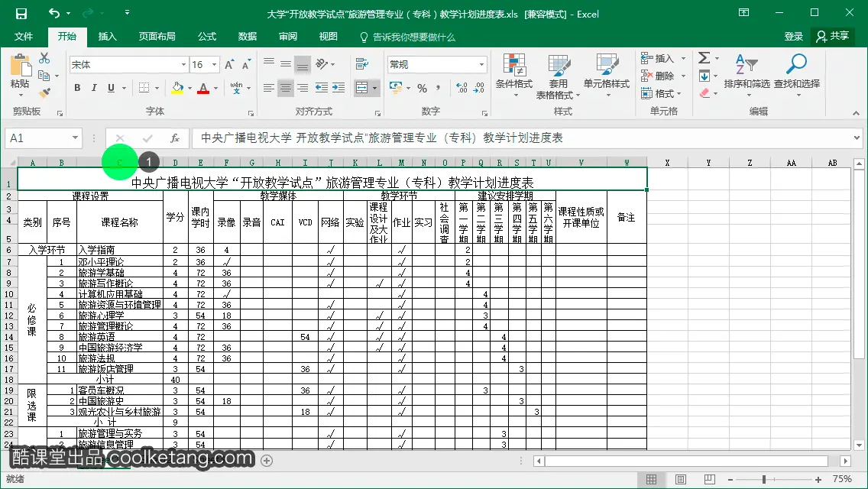
Task: Click the AutoSum sigma icon
Action: [x=704, y=57]
